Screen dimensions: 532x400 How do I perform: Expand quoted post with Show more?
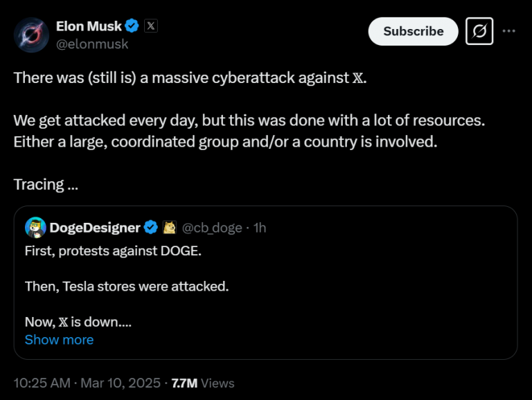(x=59, y=340)
